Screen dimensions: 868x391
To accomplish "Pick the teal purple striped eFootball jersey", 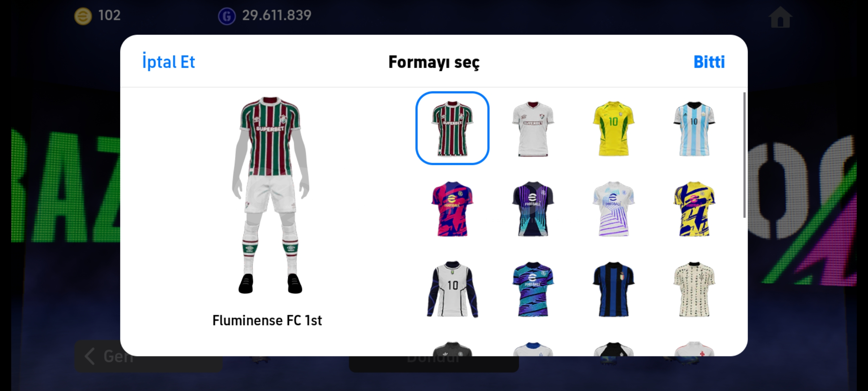I will [533, 289].
